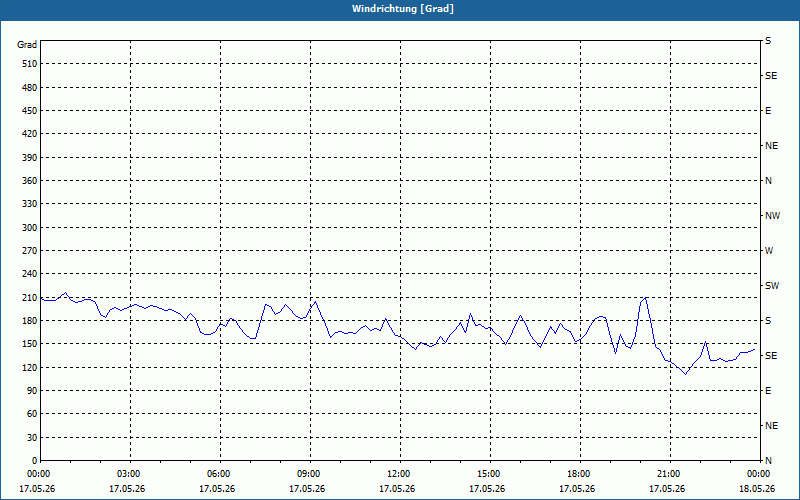
Task: Select the 90 degree label
Action: tap(32, 391)
